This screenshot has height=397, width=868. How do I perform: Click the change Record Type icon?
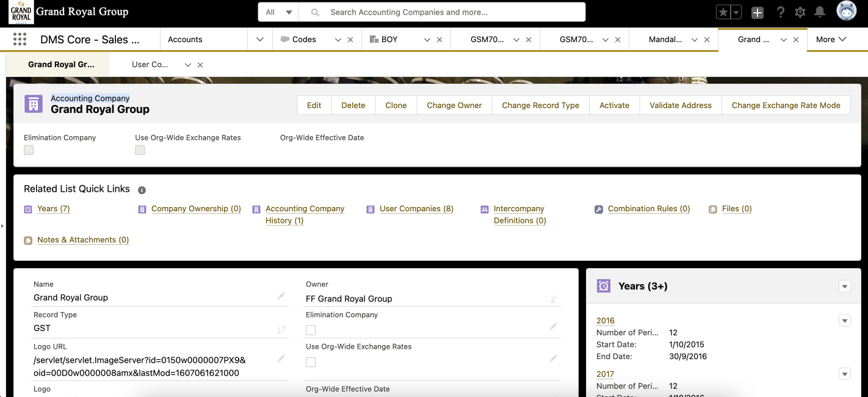tap(281, 329)
